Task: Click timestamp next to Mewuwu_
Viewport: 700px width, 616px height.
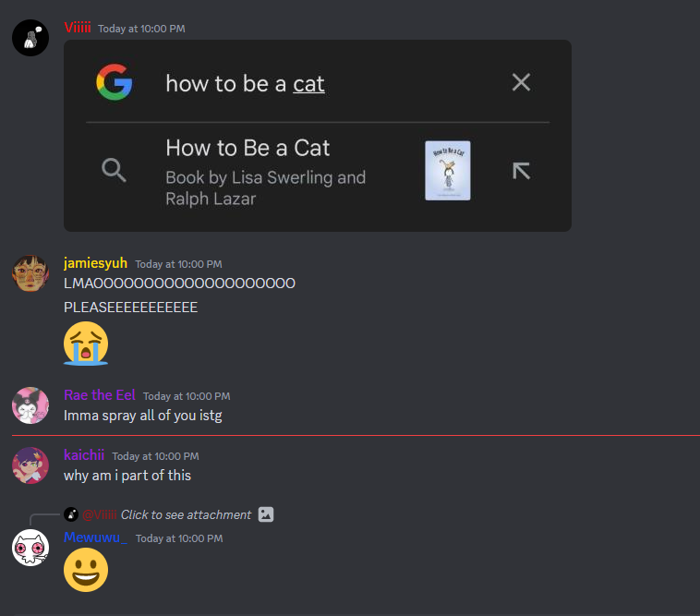Action: point(179,538)
